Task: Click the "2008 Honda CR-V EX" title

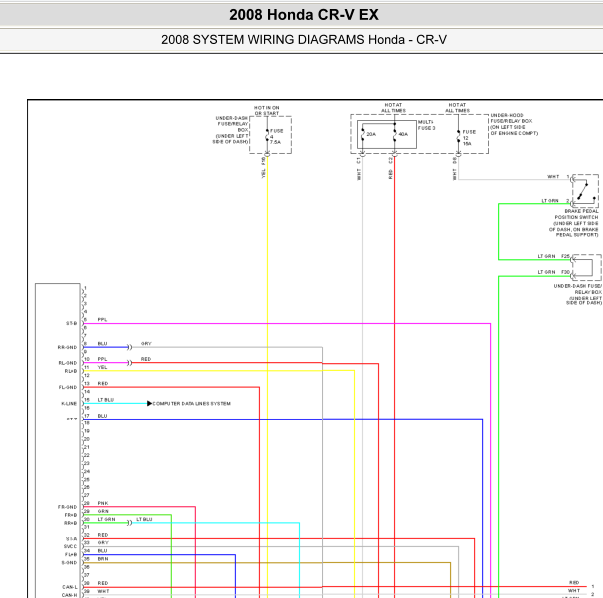Action: 304,15
